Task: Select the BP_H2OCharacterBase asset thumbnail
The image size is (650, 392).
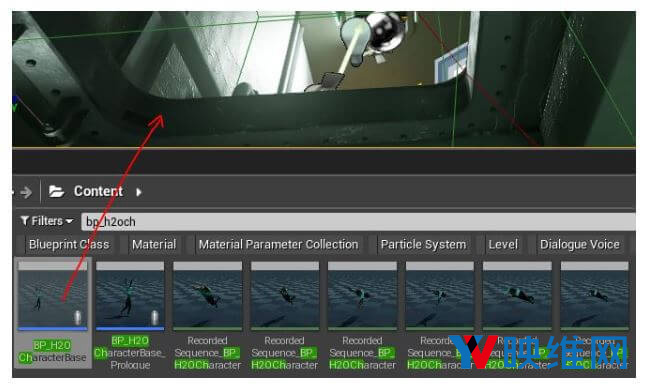Action: tap(53, 295)
